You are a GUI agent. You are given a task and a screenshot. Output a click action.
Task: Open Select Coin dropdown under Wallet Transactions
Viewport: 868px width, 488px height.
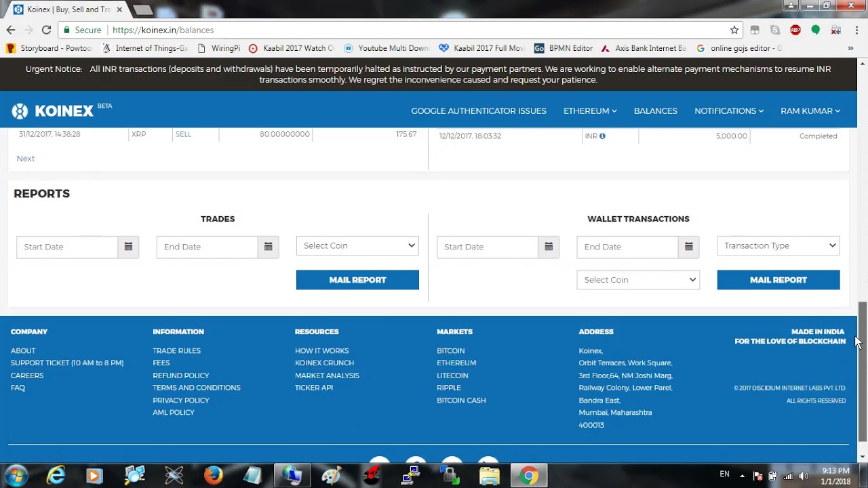[x=638, y=280]
